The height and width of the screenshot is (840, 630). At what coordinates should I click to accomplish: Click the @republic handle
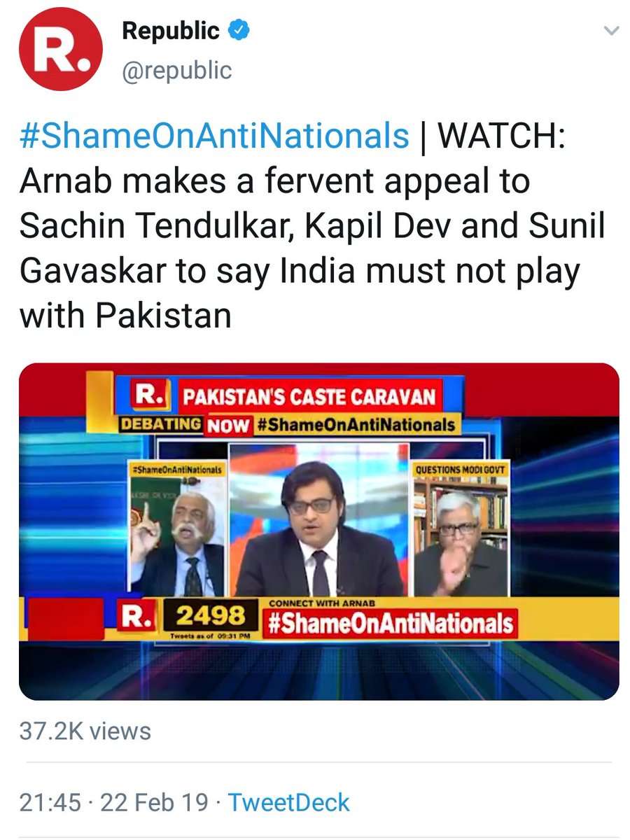[x=176, y=70]
